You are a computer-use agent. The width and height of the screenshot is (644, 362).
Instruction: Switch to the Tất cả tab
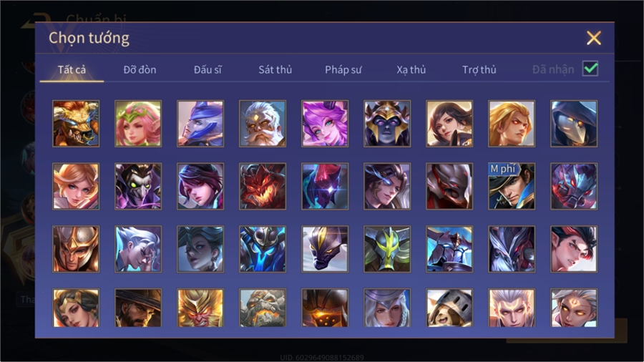(72, 70)
